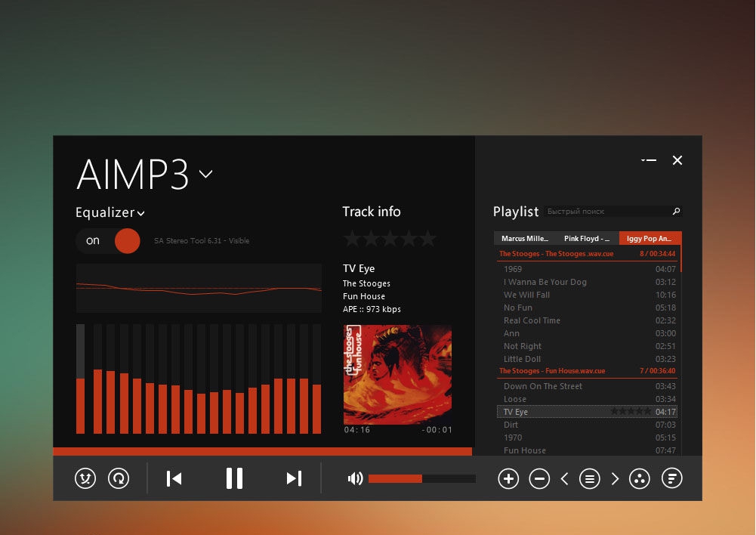Open the playlist sorting options
The image size is (756, 535).
671,478
